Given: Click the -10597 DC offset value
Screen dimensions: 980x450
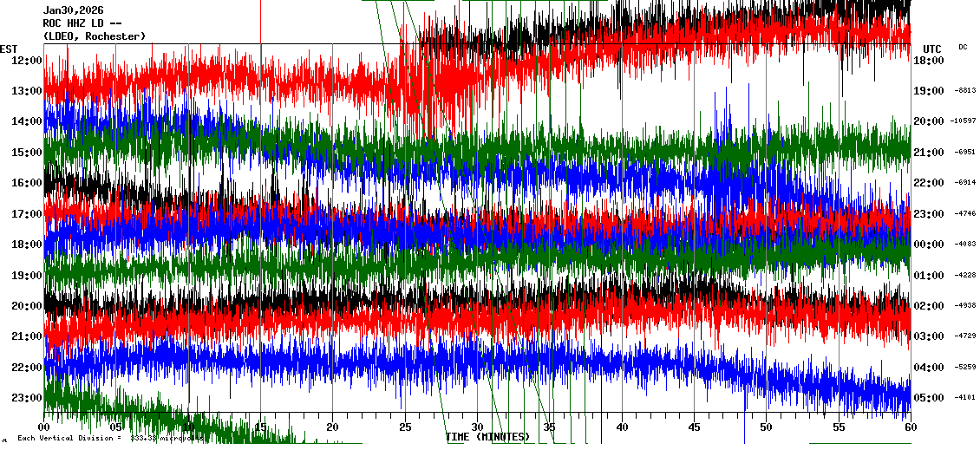Looking at the screenshot, I should (964, 121).
